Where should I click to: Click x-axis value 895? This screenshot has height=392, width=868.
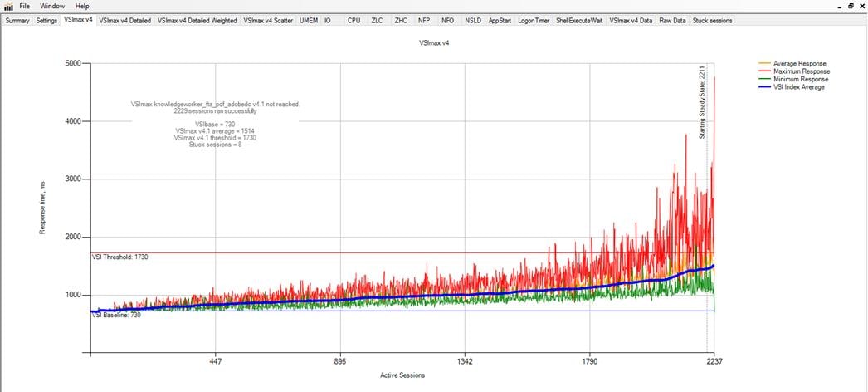[x=340, y=362]
